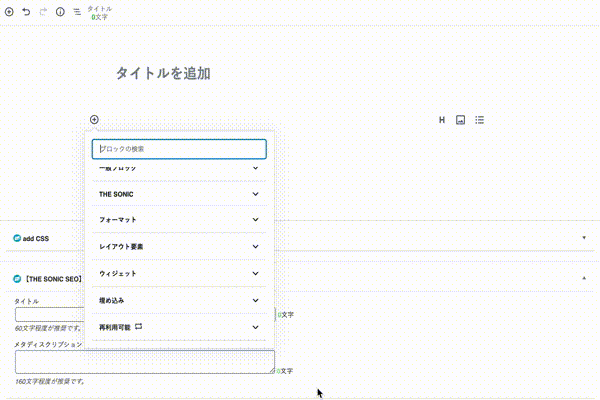Click the add CSS panel icon
Screen dimensions: 600x400
[17, 238]
